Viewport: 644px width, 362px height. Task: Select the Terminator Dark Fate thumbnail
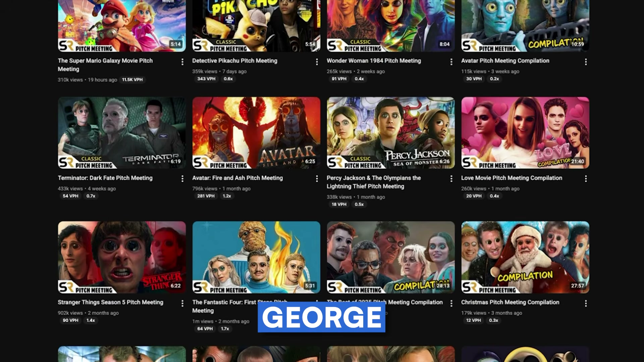click(x=122, y=133)
